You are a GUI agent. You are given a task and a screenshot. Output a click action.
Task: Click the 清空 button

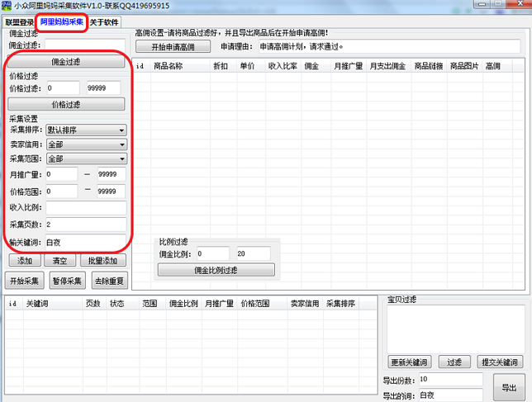tap(59, 260)
